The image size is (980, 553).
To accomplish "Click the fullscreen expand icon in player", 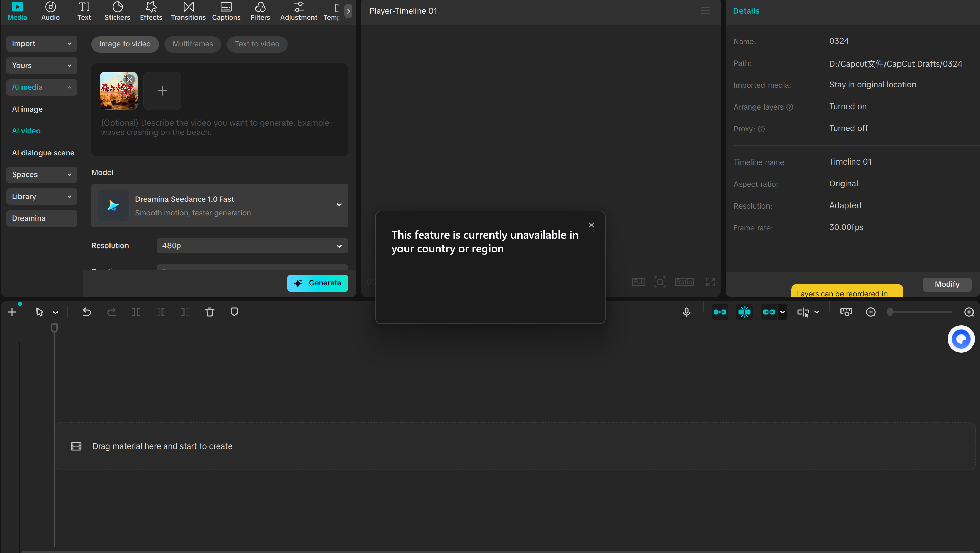I will coord(710,282).
